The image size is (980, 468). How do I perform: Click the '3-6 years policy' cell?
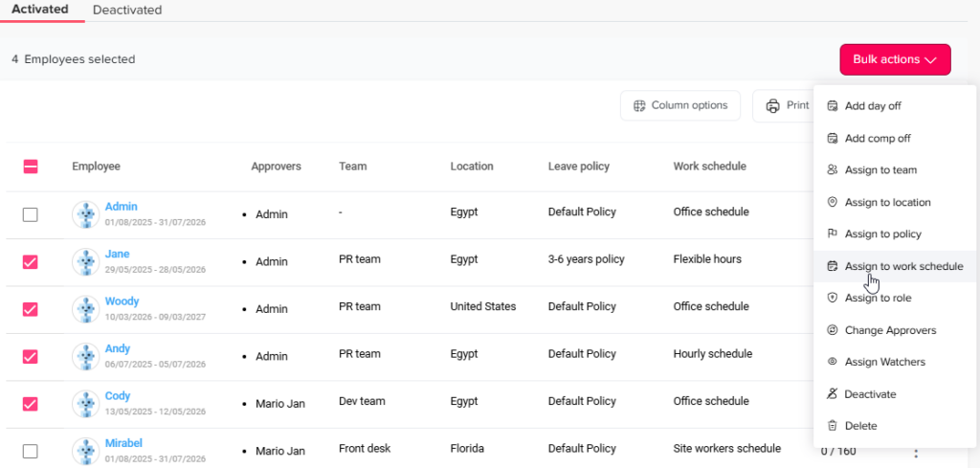point(587,258)
